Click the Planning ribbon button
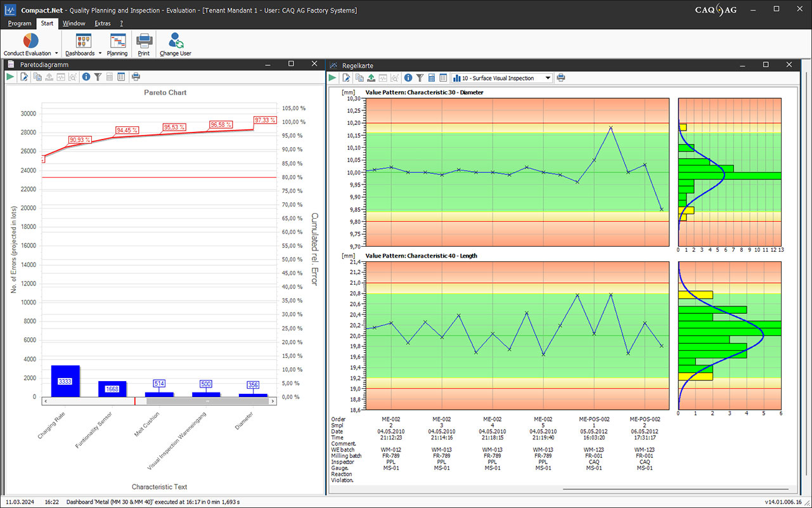Screen dimensions: 812x508 (x=117, y=44)
